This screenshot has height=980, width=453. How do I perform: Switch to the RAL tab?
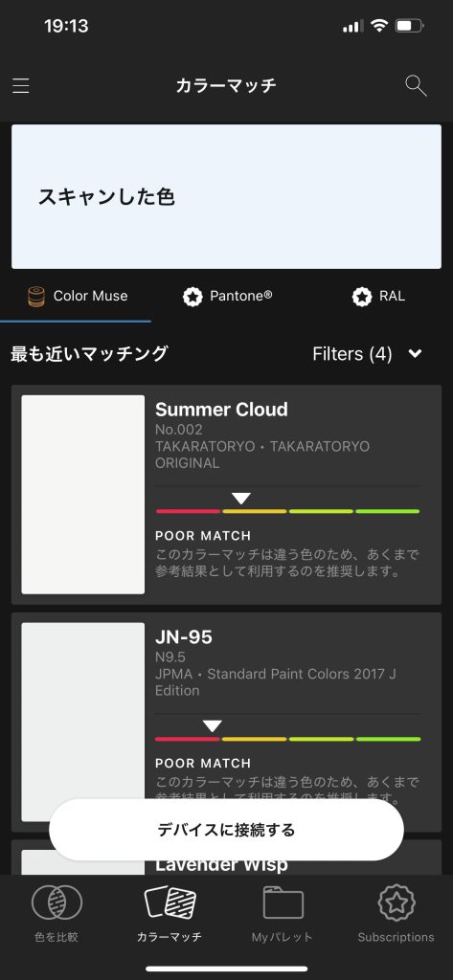[378, 297]
